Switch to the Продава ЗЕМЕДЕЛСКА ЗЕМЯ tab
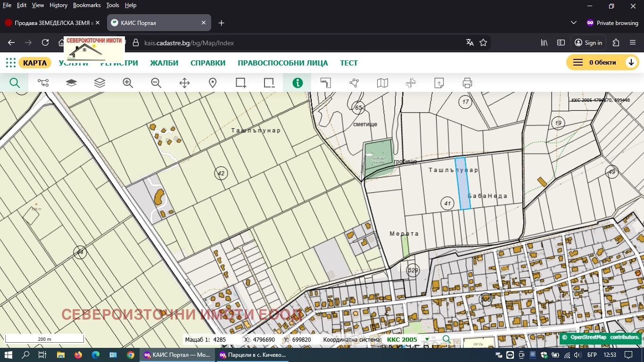This screenshot has width=644, height=362. [x=50, y=23]
